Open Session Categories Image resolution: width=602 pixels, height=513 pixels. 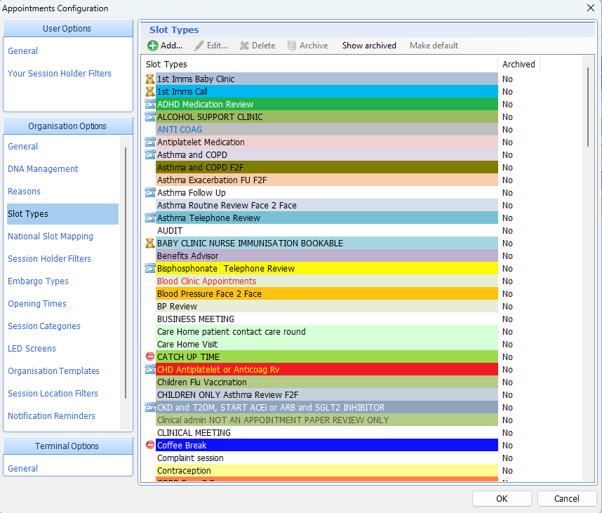tap(44, 326)
